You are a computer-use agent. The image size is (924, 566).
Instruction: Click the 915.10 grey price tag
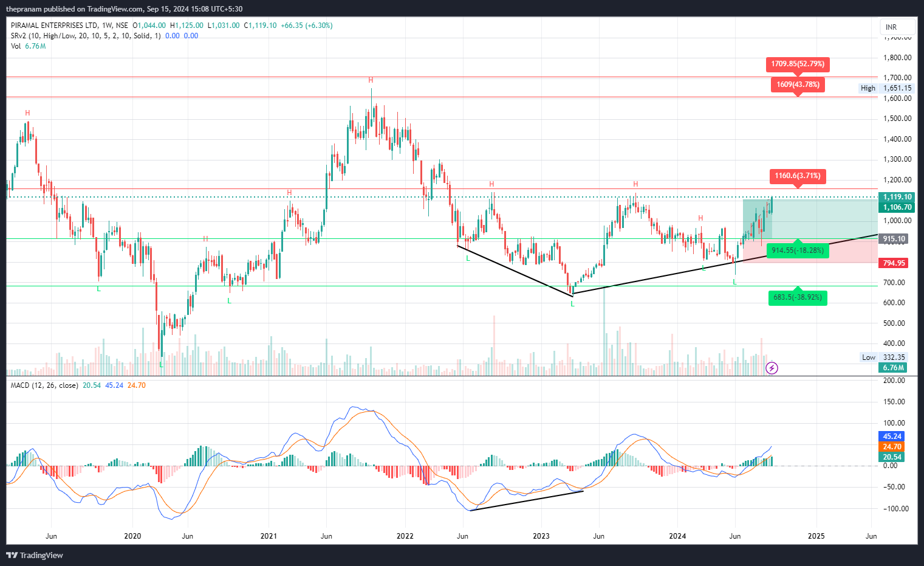pos(894,239)
